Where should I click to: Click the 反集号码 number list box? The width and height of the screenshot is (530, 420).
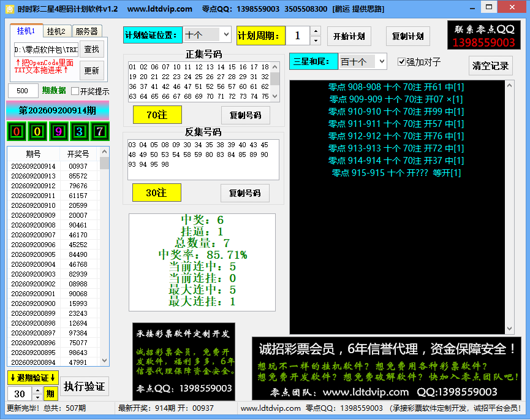click(x=203, y=159)
